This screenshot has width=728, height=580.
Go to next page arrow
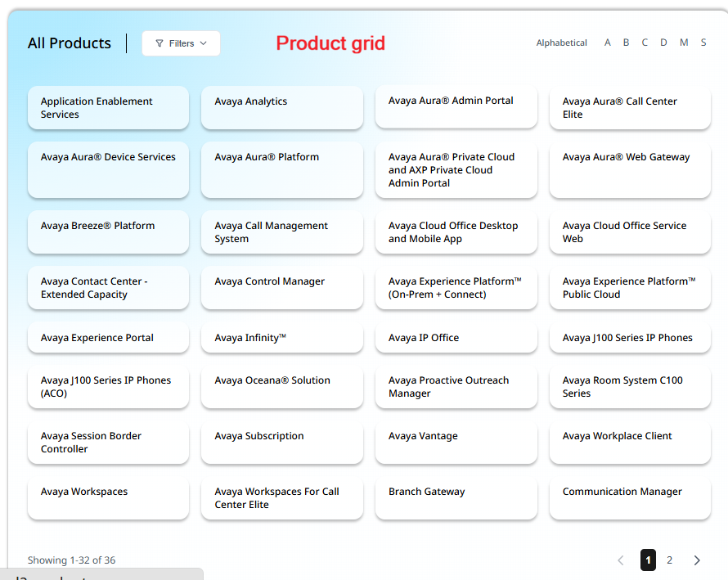(x=696, y=560)
